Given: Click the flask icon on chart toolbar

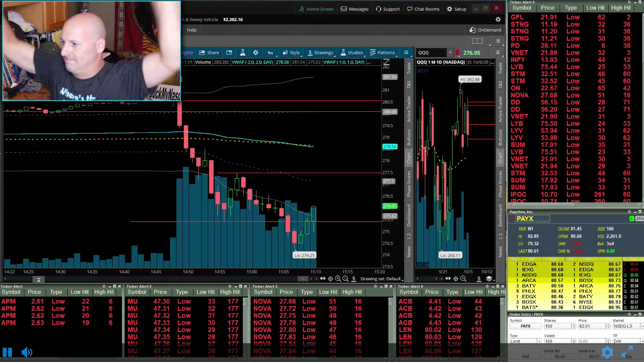Looking at the screenshot, I should (242, 53).
